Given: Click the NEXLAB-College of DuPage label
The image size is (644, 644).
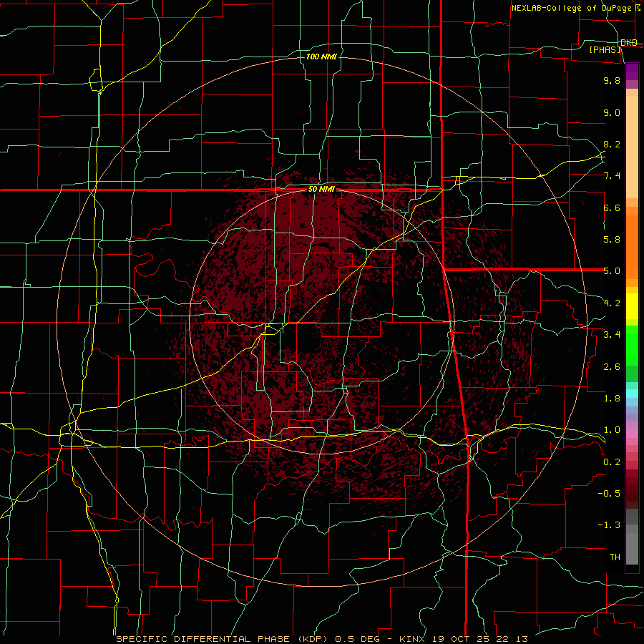Looking at the screenshot, I should 571,8.
